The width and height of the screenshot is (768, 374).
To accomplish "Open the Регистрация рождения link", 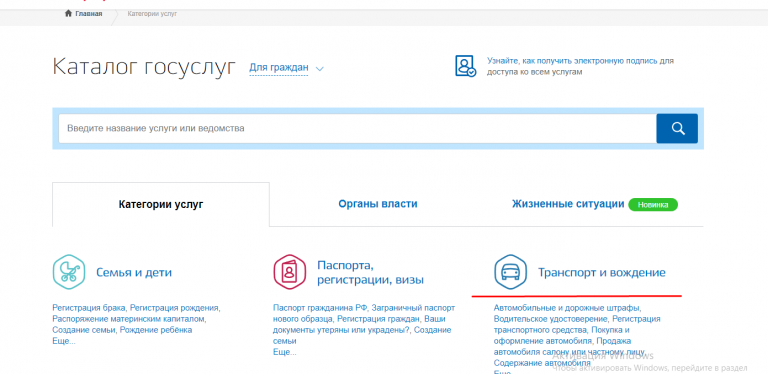I will pyautogui.click(x=174, y=308).
